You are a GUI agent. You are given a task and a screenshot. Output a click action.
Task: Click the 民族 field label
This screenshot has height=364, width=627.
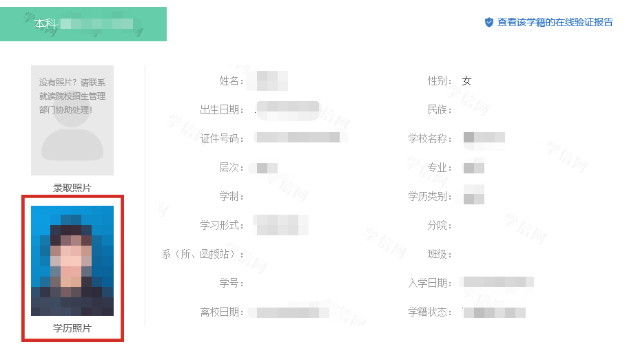tap(439, 110)
